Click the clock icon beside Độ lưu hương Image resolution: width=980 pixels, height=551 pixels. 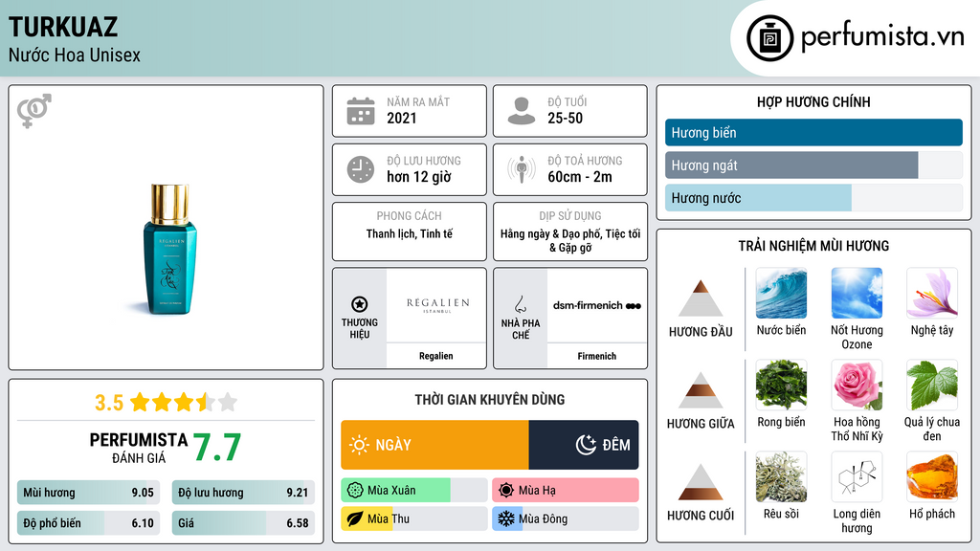361,170
